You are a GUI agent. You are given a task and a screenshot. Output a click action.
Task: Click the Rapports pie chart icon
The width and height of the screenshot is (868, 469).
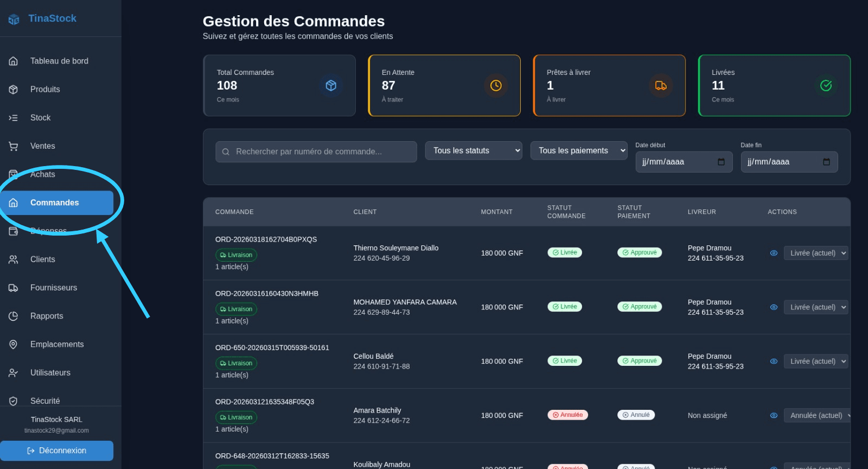tap(14, 316)
